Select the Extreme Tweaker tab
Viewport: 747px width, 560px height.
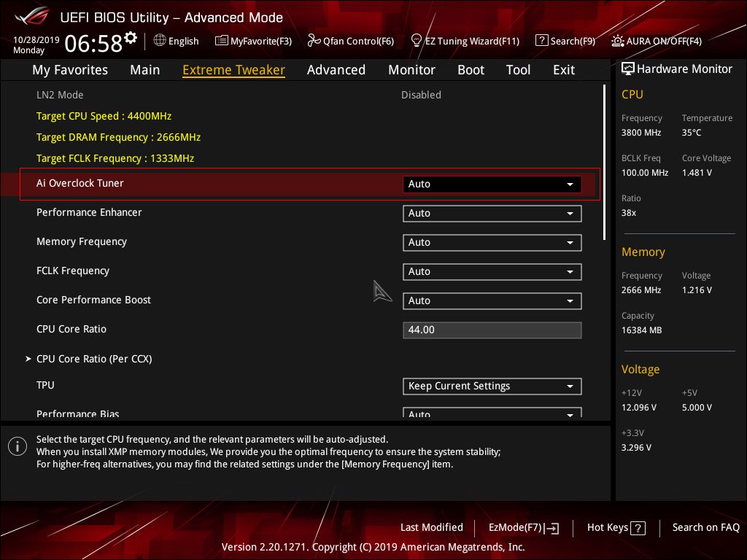pyautogui.click(x=233, y=69)
